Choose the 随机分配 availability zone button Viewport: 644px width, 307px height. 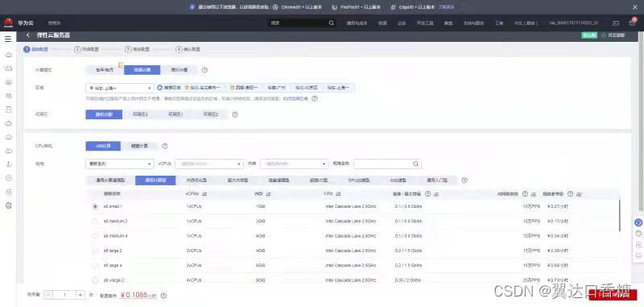click(x=104, y=114)
